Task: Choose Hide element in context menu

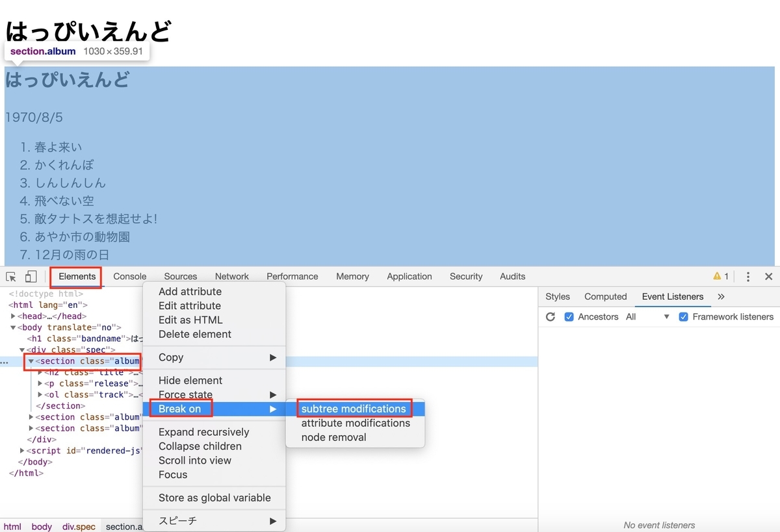Action: 214,381
